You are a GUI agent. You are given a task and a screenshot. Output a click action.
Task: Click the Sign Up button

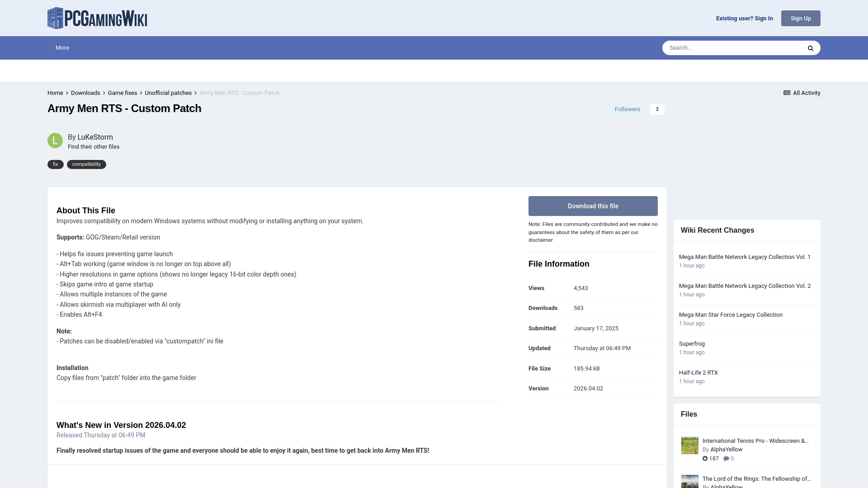point(800,19)
